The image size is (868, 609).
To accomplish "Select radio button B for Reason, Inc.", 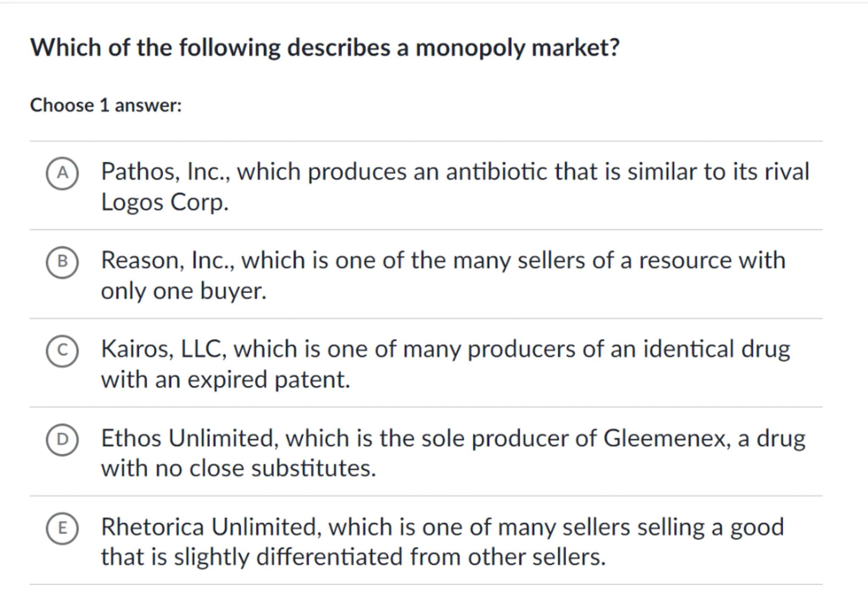I will click(x=62, y=262).
